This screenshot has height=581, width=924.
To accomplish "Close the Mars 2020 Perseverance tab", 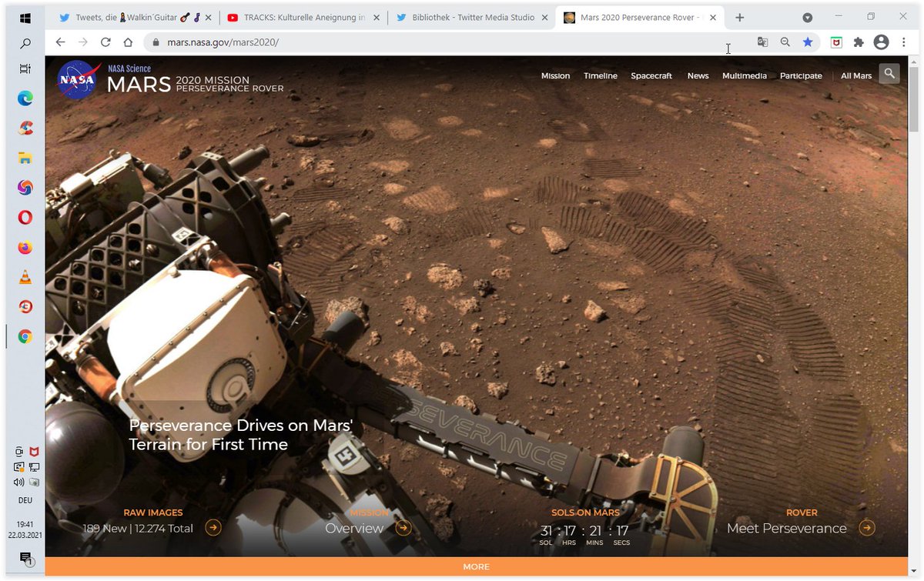I will pyautogui.click(x=714, y=18).
